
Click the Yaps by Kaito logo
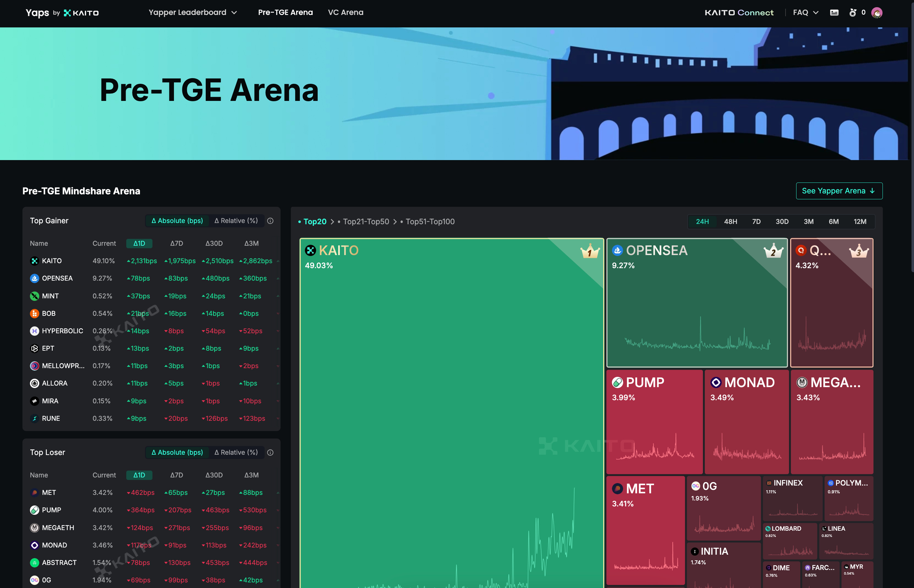[x=62, y=12]
